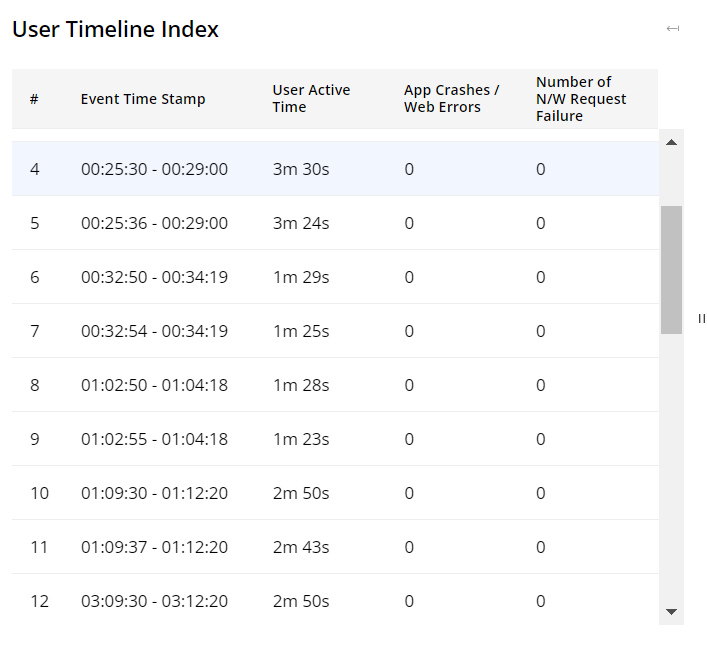The image size is (707, 646).
Task: Click the panel resize handle on right edge
Action: [x=701, y=319]
